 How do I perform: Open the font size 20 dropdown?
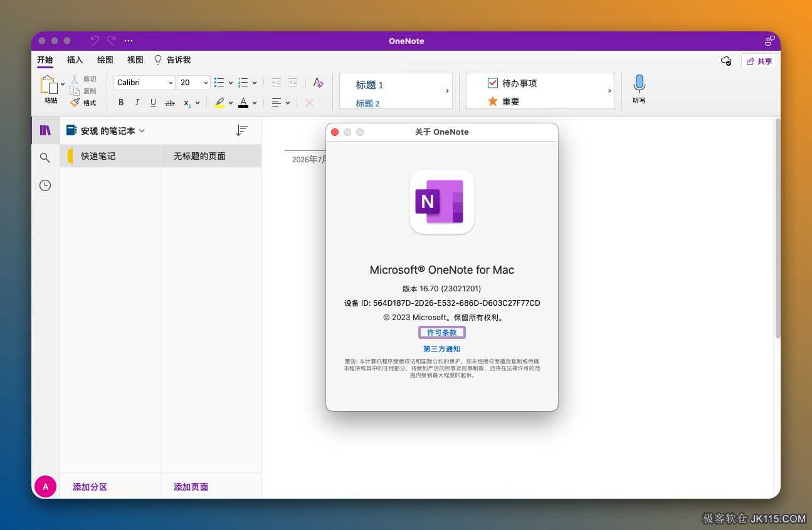206,83
